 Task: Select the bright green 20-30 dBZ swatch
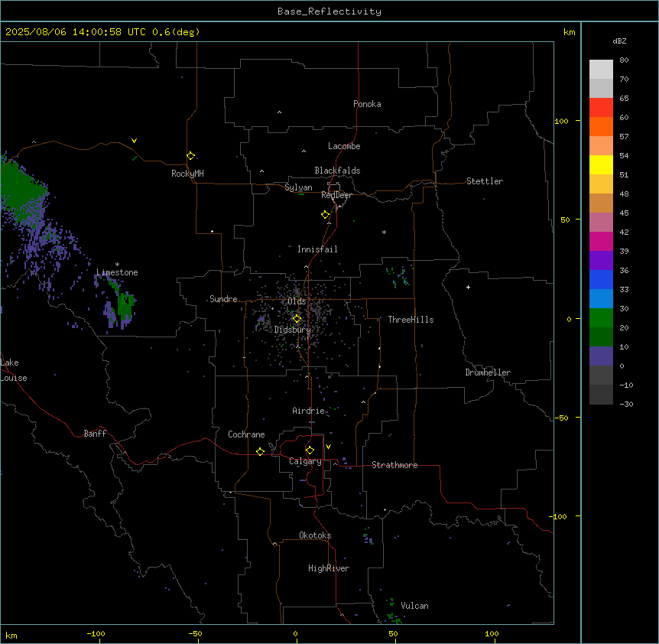601,318
